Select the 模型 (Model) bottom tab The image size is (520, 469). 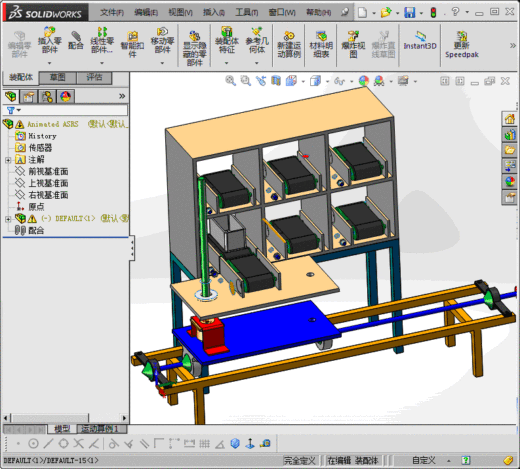62,429
